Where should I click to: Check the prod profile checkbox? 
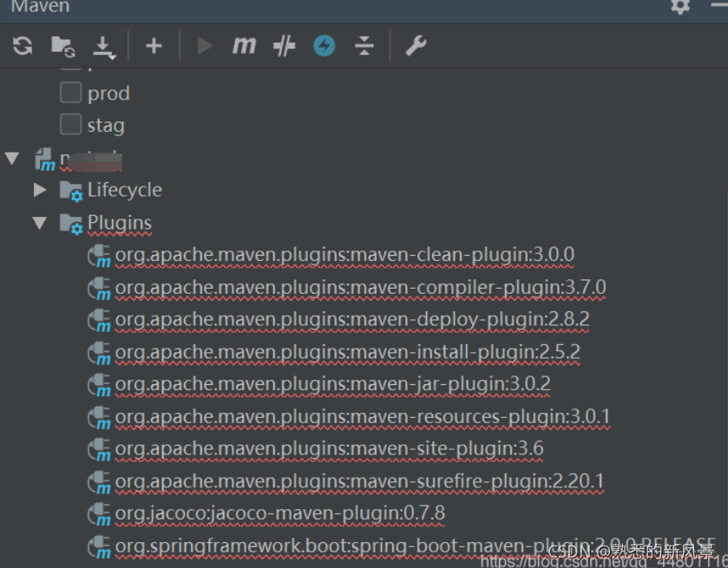70,92
